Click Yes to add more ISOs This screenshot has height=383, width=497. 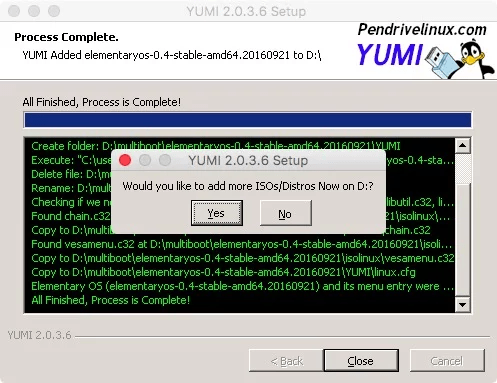click(217, 213)
